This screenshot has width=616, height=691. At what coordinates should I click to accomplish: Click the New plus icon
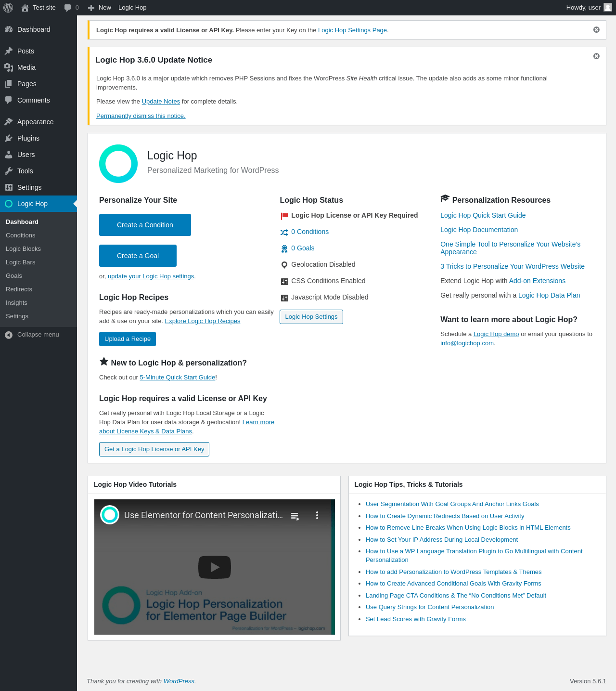pos(91,8)
